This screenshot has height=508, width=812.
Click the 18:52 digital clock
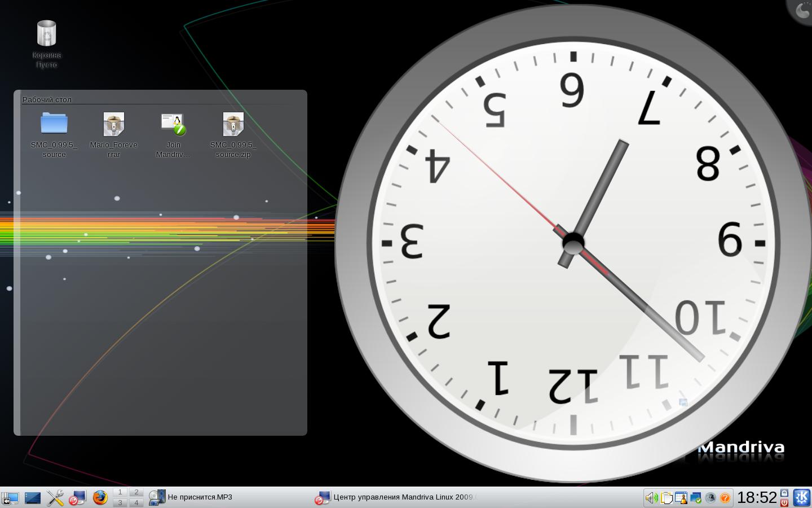coord(757,497)
